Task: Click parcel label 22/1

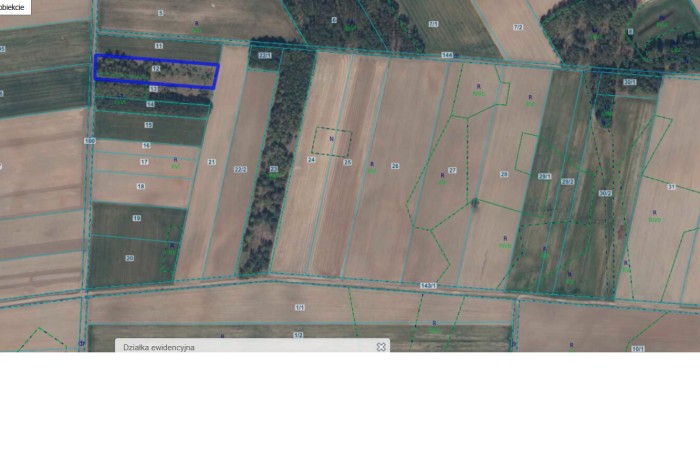Action: pos(264,55)
